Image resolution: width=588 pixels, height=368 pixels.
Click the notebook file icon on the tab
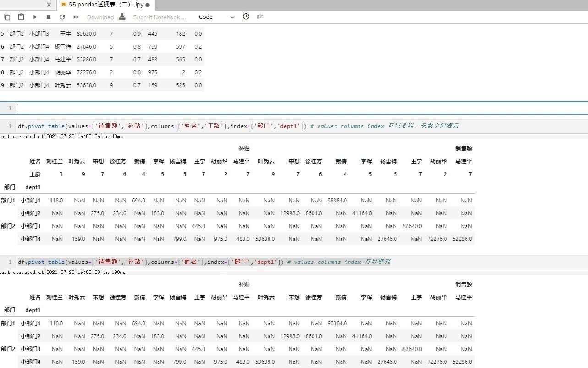coord(63,5)
